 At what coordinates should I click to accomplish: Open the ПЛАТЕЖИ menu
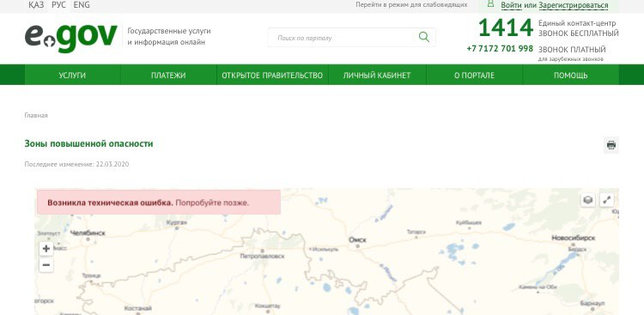168,76
